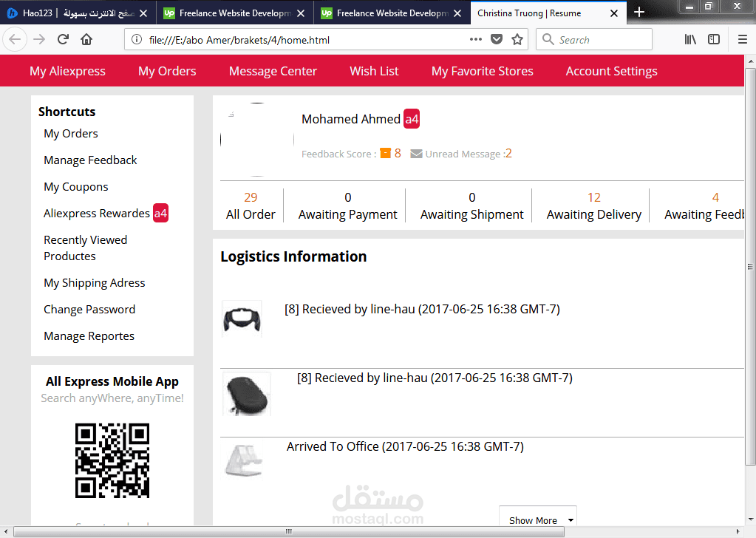Close the first Freelance Website Development tab
The width and height of the screenshot is (756, 538).
(x=301, y=13)
